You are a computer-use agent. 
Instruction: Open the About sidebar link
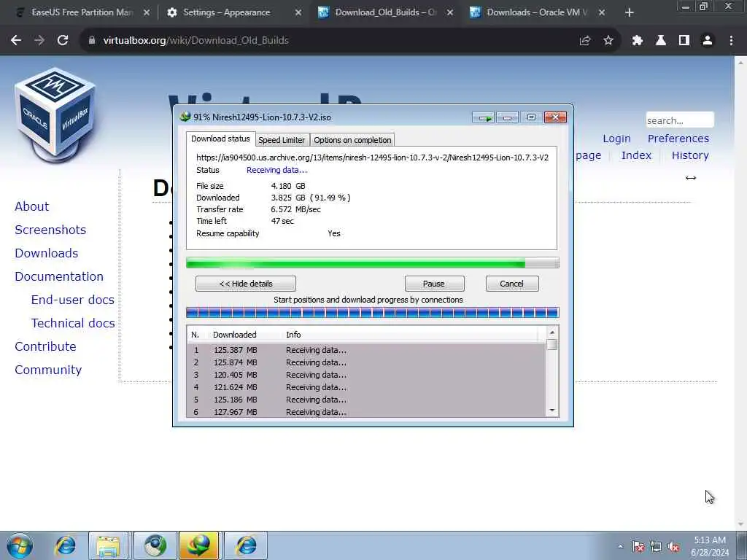32,206
